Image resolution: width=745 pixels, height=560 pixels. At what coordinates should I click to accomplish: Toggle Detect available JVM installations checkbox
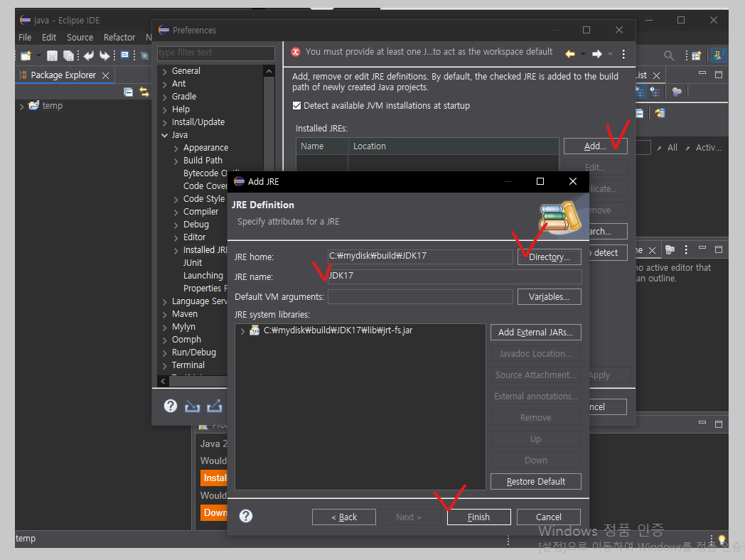point(296,105)
